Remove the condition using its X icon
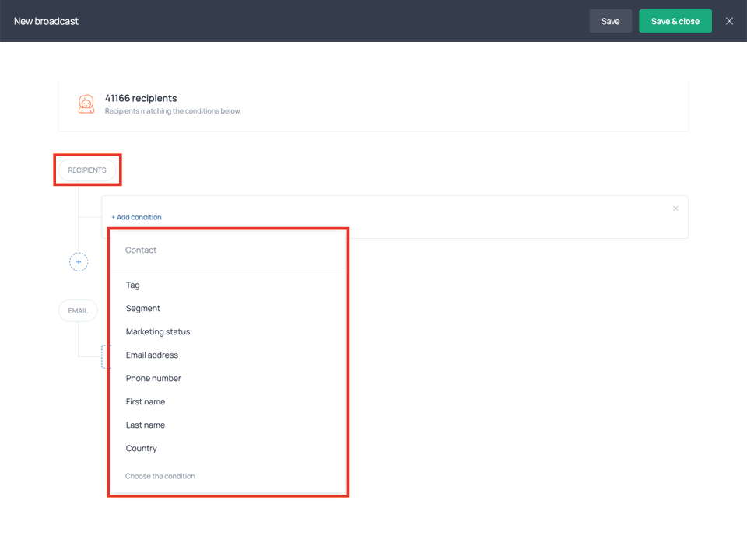This screenshot has width=747, height=560. 675,208
